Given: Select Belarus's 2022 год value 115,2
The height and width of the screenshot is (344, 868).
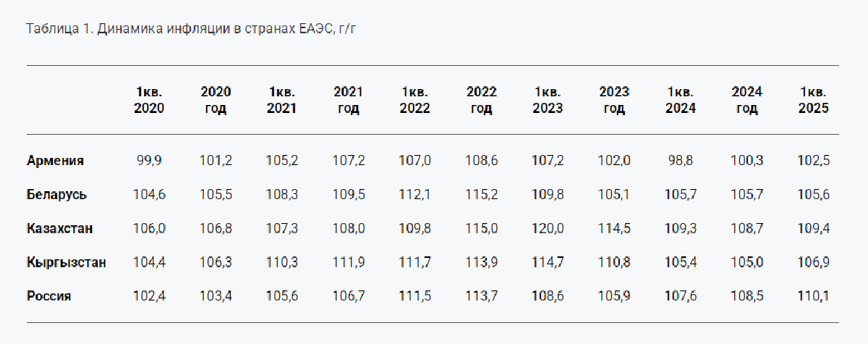Looking at the screenshot, I should coord(481,195).
